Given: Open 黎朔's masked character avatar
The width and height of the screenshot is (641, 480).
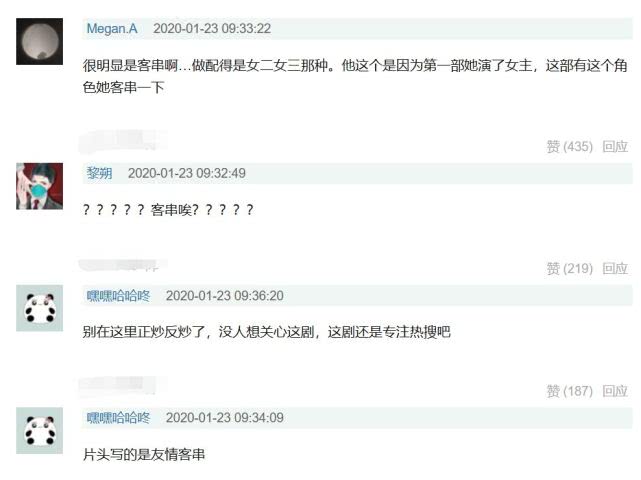Looking at the screenshot, I should point(39,186).
